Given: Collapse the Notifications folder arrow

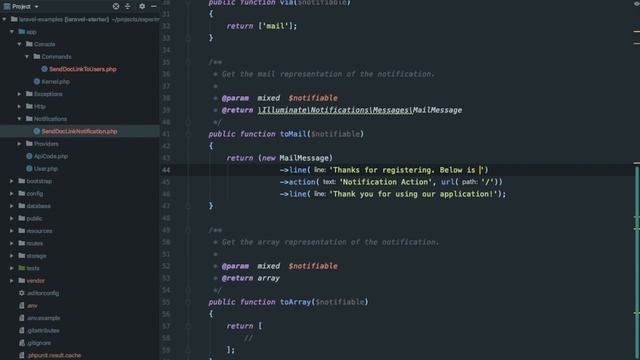Looking at the screenshot, I should click(19, 119).
